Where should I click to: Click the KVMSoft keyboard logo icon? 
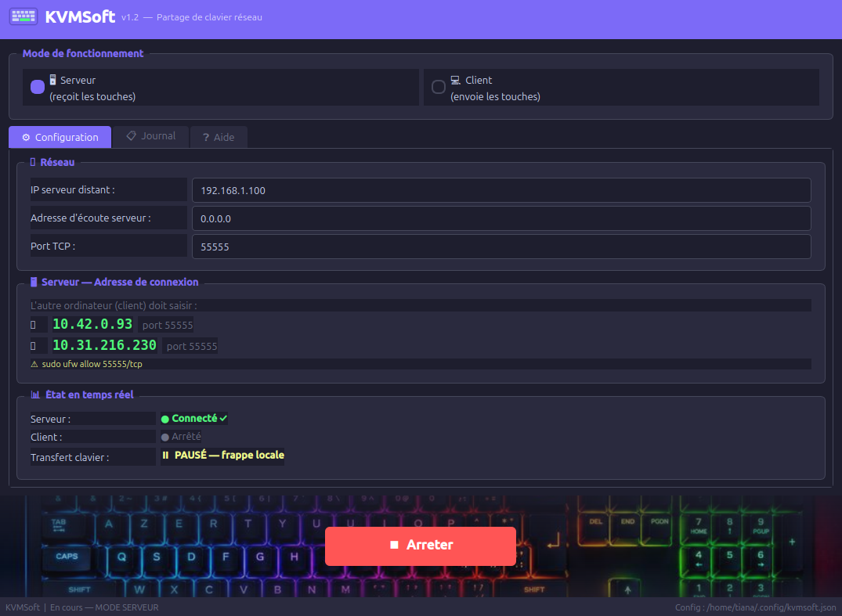(x=23, y=16)
